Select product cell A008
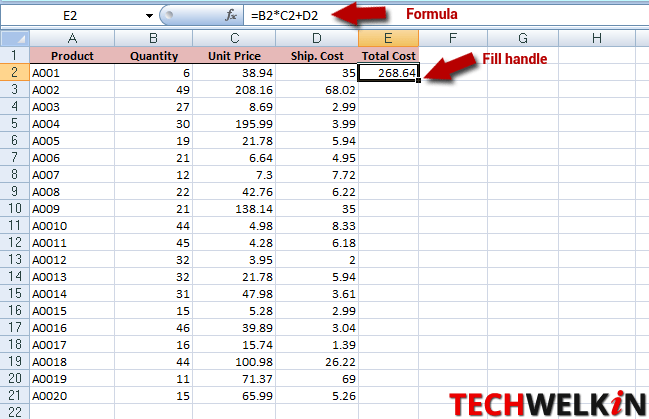The height and width of the screenshot is (419, 649). click(72, 192)
